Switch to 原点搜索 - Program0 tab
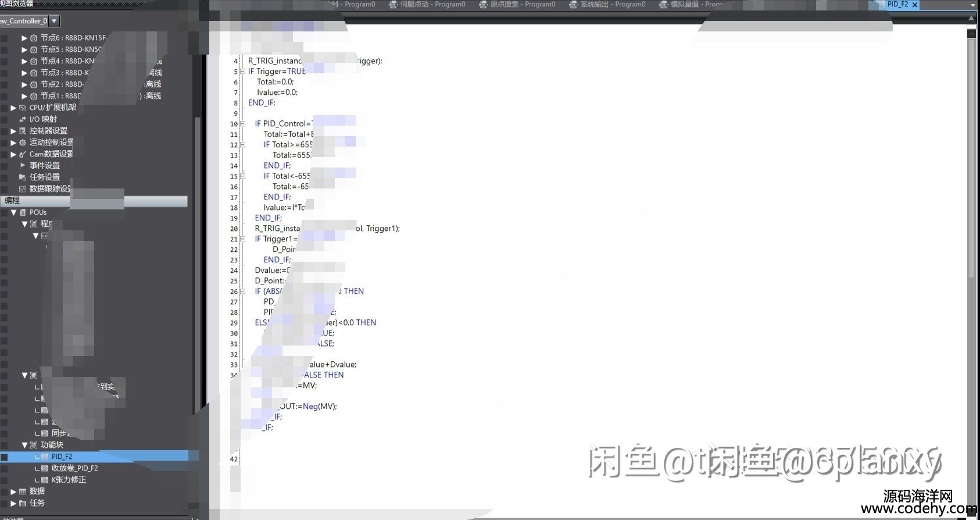 (x=517, y=5)
